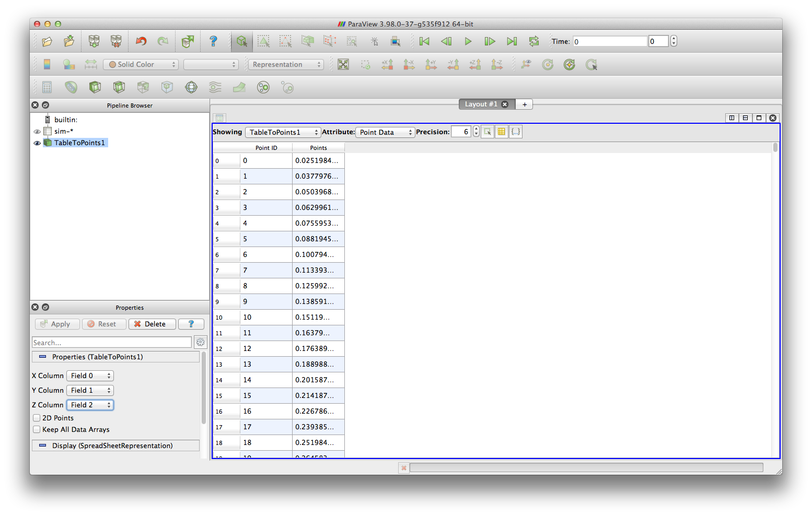Click the Reset camera icon

point(343,65)
